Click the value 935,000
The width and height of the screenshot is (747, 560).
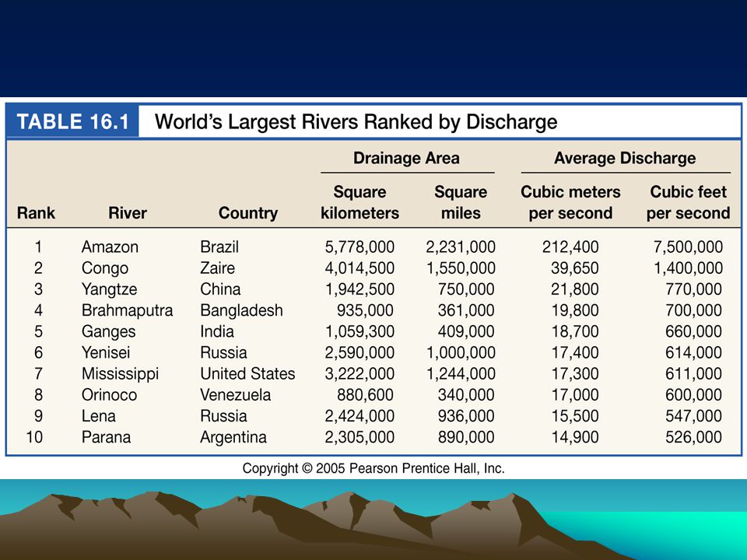tap(366, 310)
